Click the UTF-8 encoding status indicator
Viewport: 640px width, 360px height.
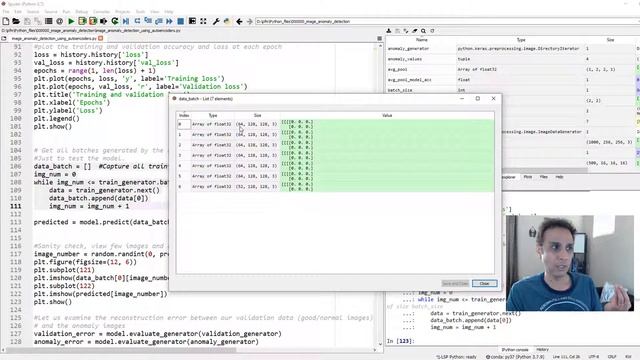[x=594, y=357]
